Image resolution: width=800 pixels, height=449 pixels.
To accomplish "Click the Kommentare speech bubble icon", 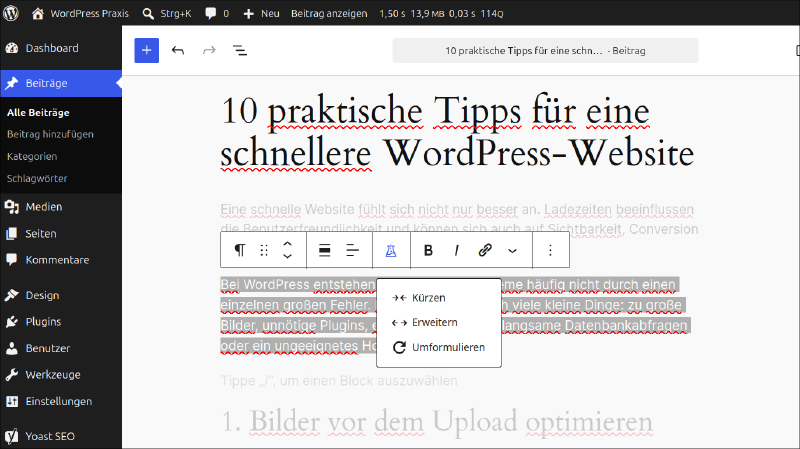I will point(12,260).
